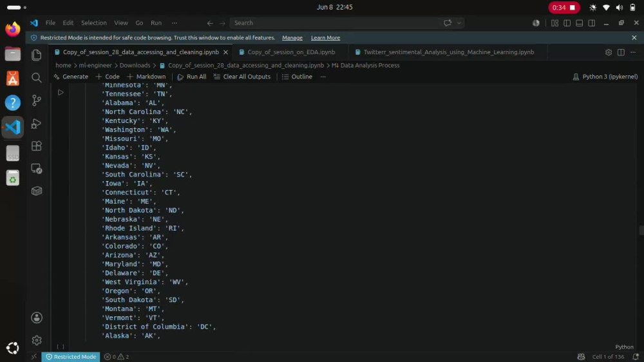Viewport: 644px width, 362px height.
Task: Open Ubuntu App Center from the dock
Action: coord(13,78)
